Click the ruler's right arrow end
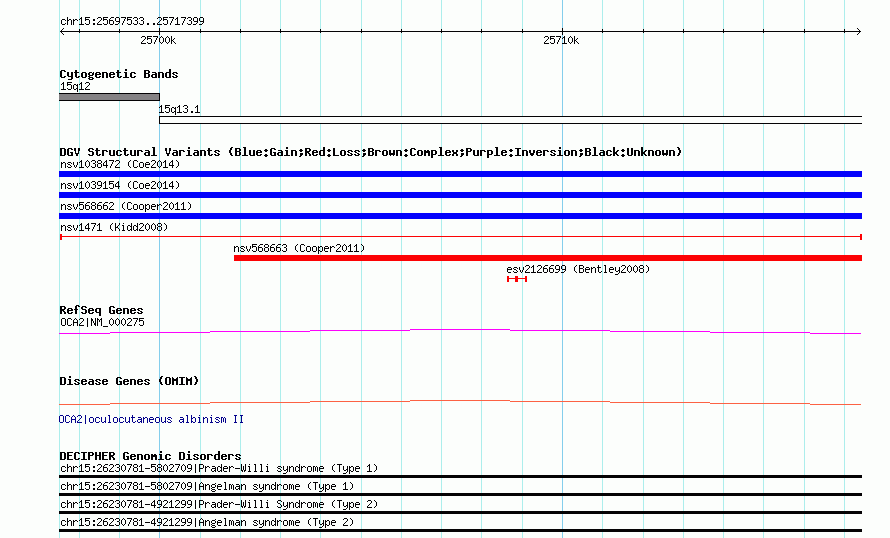 coord(859,32)
